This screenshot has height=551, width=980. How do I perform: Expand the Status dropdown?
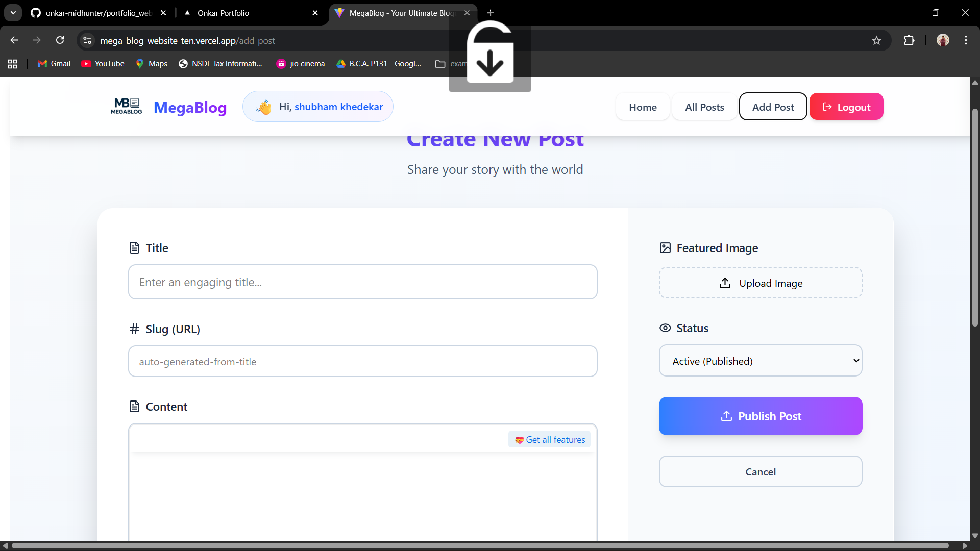click(760, 361)
